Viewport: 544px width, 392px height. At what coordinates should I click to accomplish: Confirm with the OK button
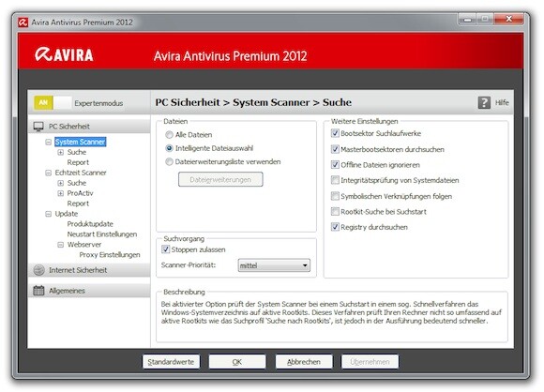point(237,362)
